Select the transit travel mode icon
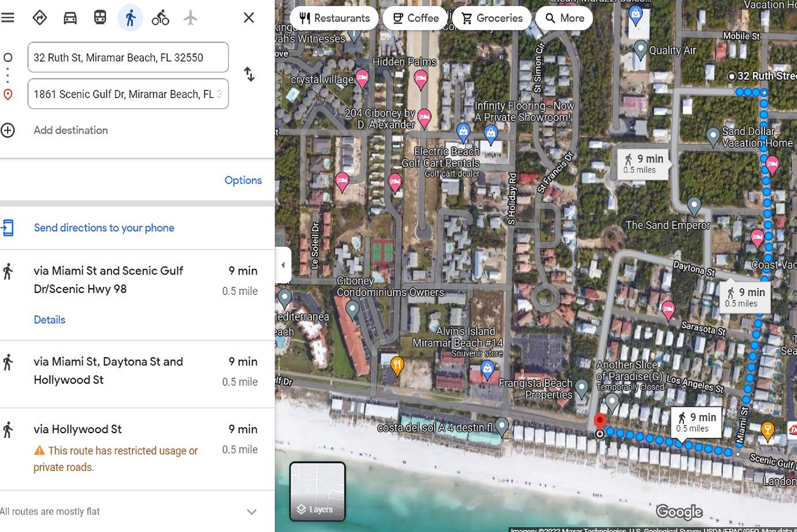Screen dimensions: 797x532 tap(100, 18)
